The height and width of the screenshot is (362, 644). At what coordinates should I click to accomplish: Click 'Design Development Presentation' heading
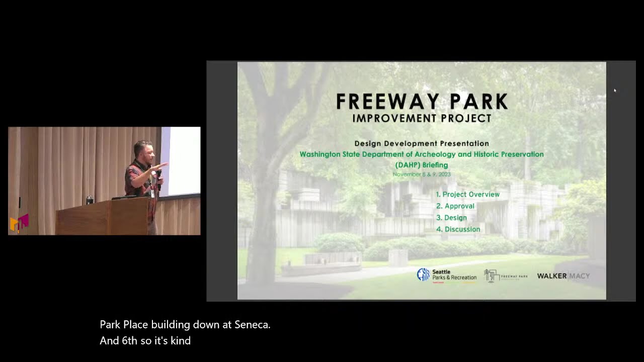pos(422,143)
